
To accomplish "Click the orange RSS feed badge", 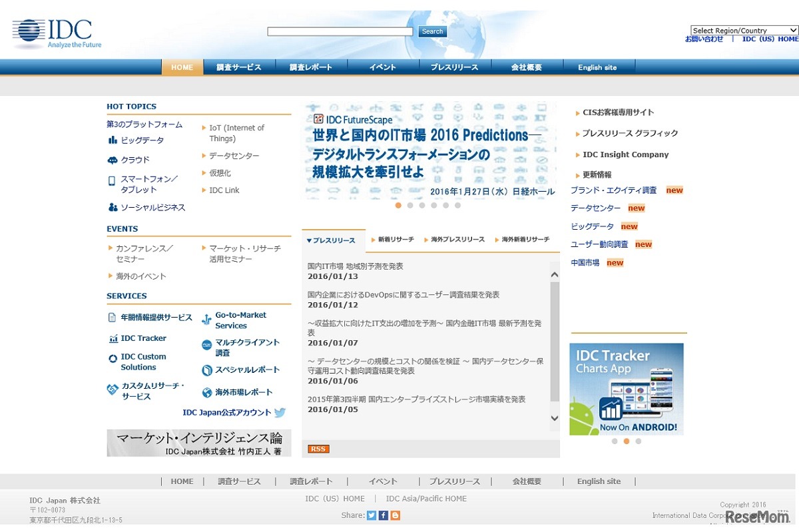I will click(x=318, y=449).
